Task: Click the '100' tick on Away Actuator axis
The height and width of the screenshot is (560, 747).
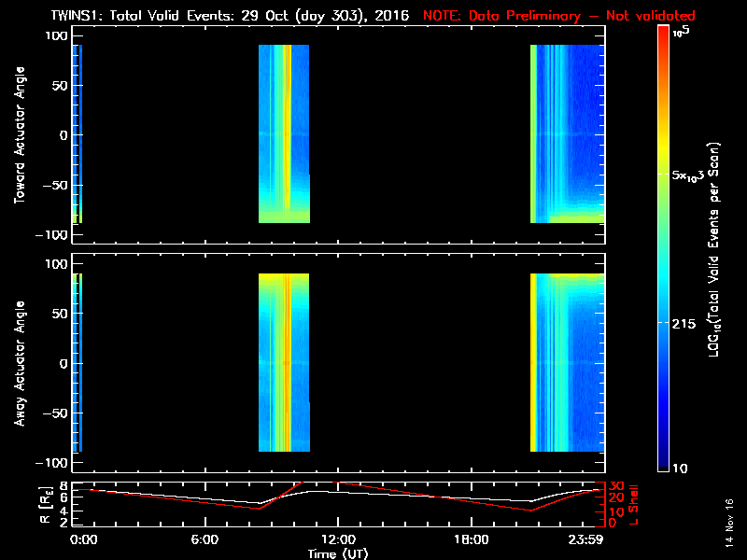Action: [57, 264]
